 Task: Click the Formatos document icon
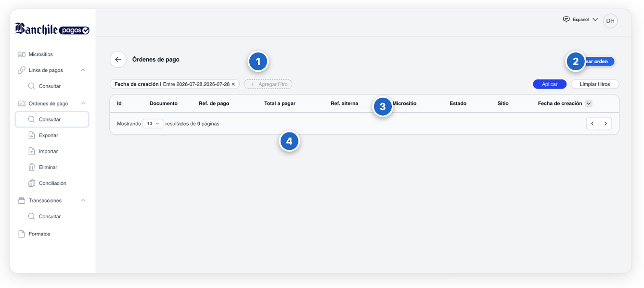pyautogui.click(x=21, y=234)
